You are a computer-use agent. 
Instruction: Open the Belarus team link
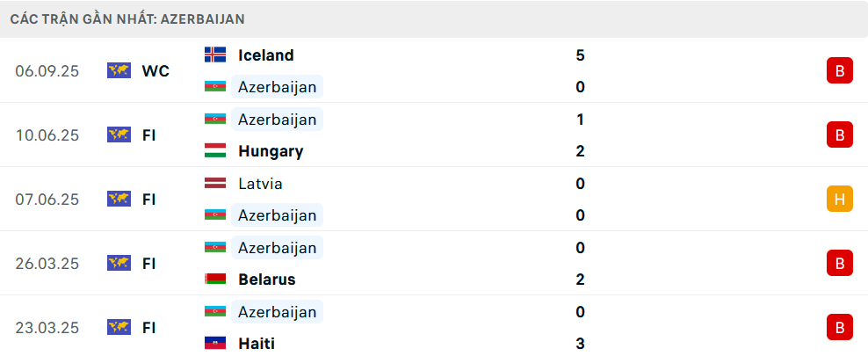point(266,280)
